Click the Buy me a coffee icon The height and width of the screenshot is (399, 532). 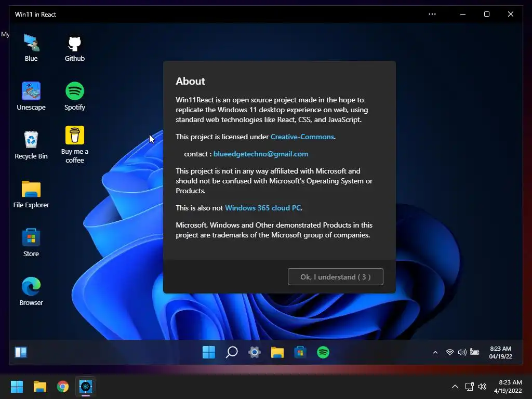(x=75, y=145)
